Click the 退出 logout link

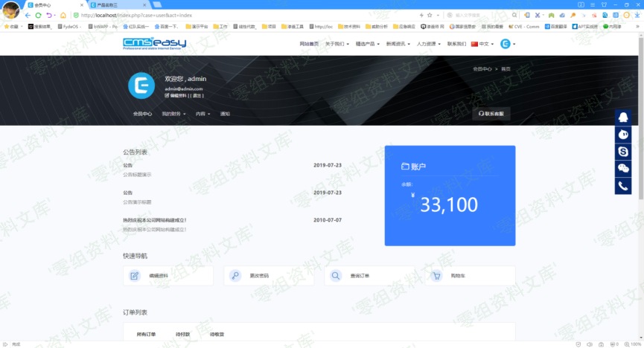click(x=197, y=95)
